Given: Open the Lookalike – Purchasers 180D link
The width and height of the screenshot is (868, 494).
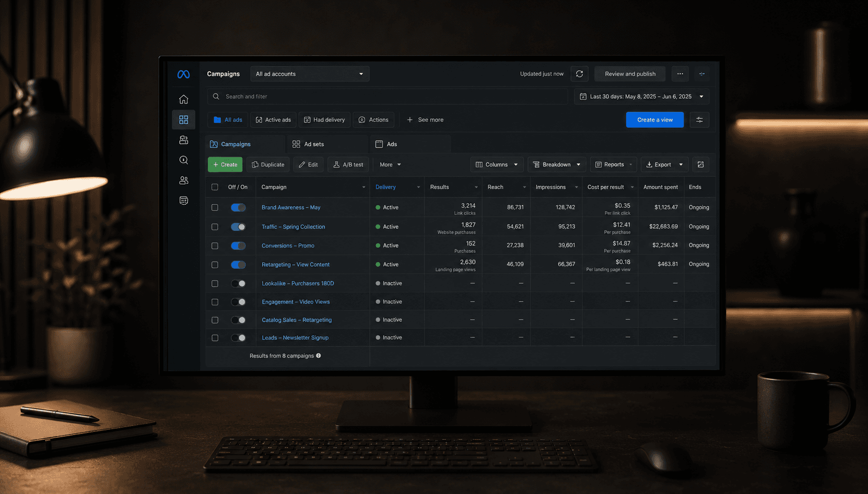Looking at the screenshot, I should [x=298, y=284].
